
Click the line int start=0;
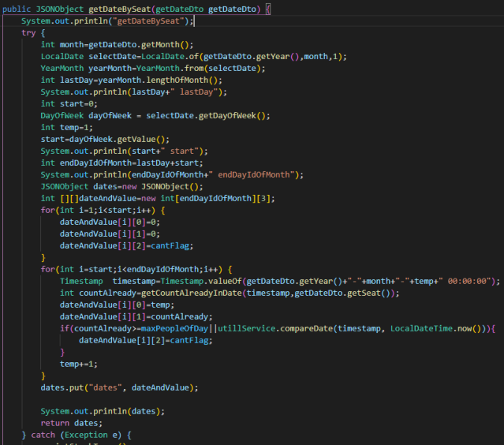coord(69,104)
